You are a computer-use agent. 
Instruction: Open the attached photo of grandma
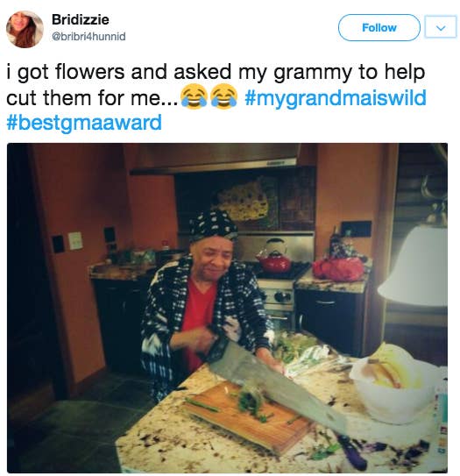pos(227,308)
